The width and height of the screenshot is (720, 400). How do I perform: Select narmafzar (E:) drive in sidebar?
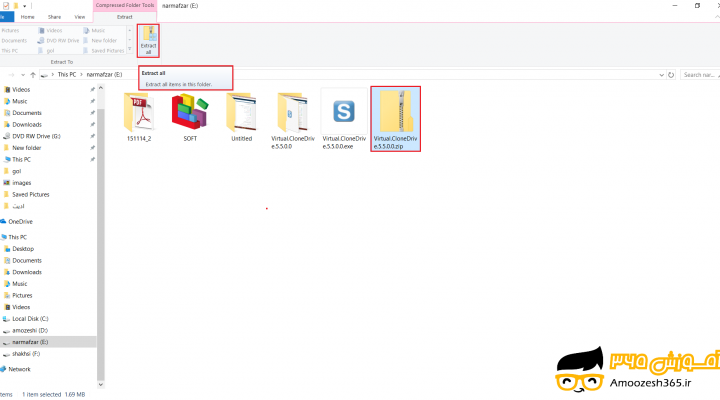click(x=30, y=342)
